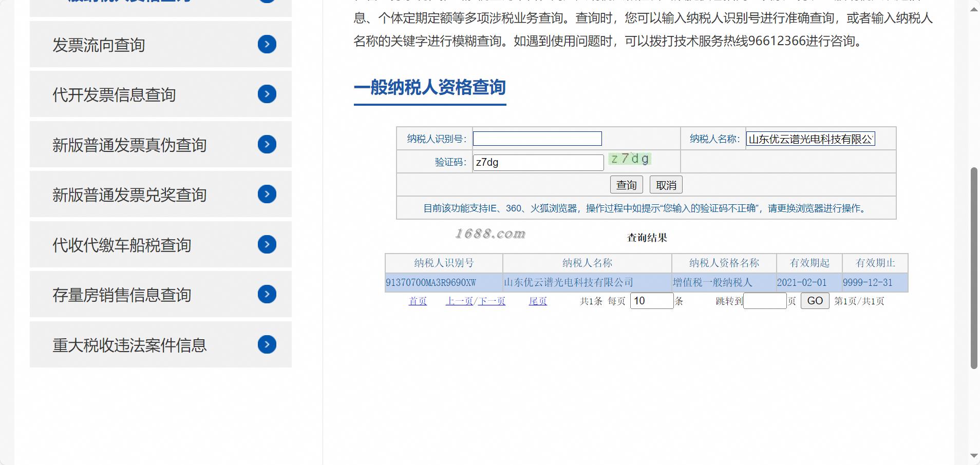
Task: Click the vertical scrollbar thumb
Action: pos(974,268)
